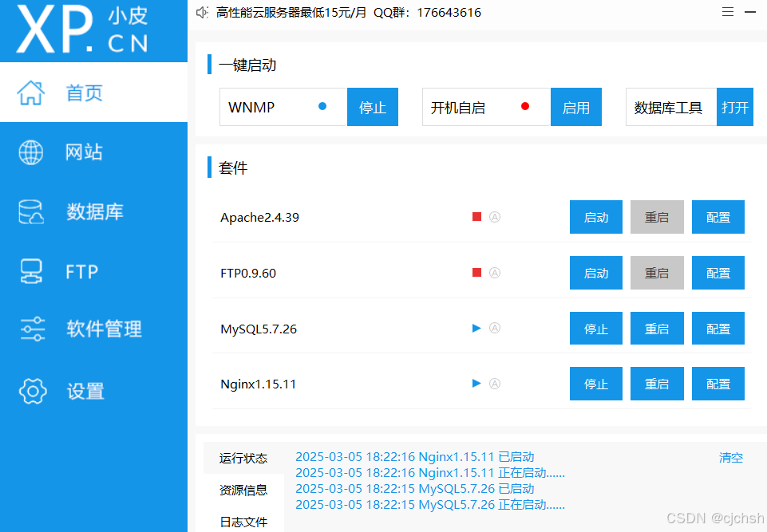Switch to the 运行状态 tab

click(x=243, y=458)
